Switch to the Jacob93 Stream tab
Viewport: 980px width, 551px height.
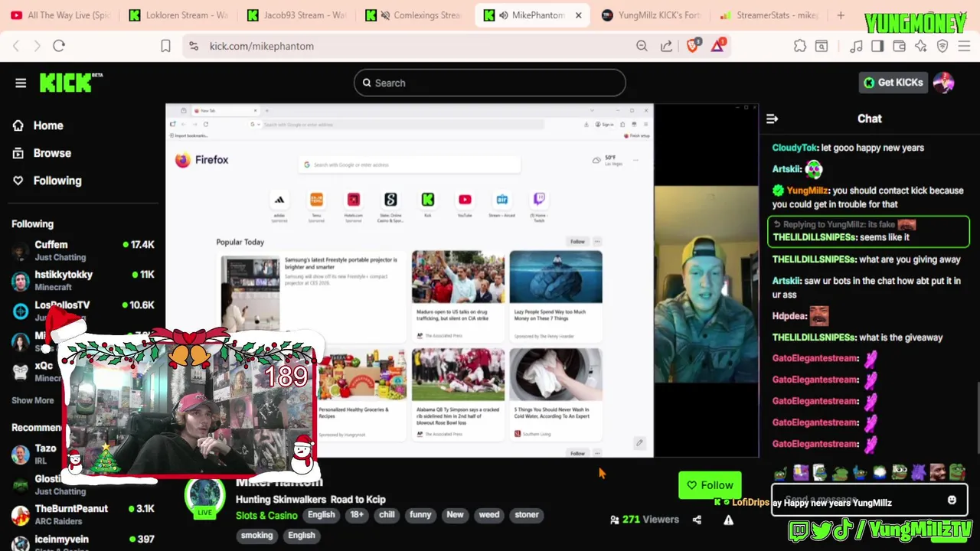pyautogui.click(x=296, y=15)
